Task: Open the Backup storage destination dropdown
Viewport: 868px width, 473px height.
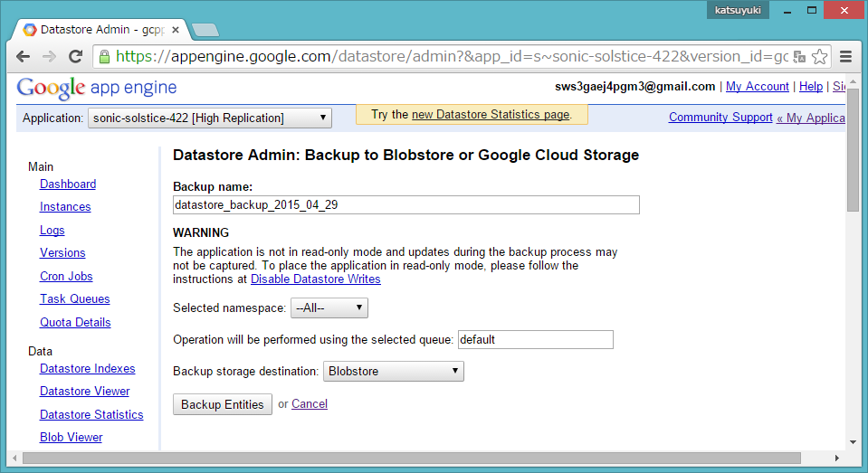Action: coord(394,371)
